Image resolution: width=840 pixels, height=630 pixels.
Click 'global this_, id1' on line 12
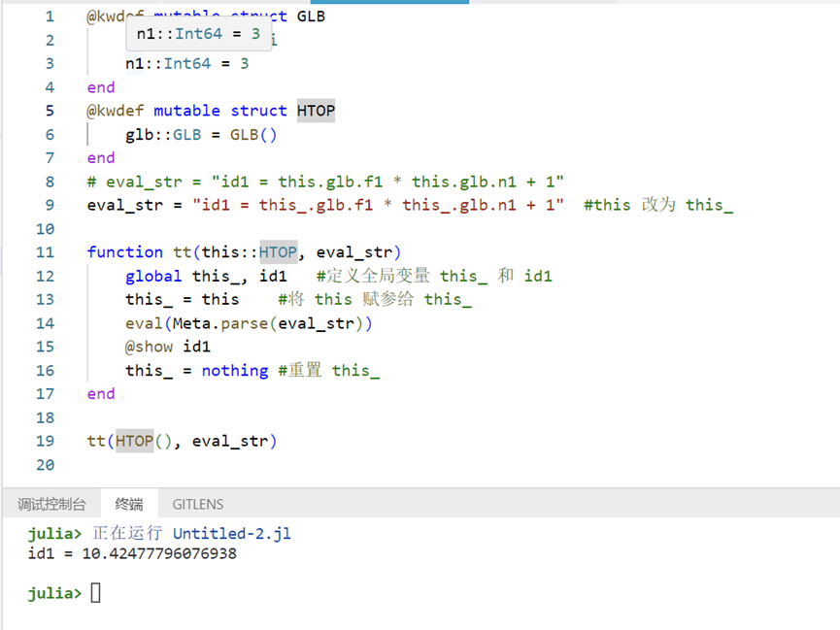pos(206,276)
